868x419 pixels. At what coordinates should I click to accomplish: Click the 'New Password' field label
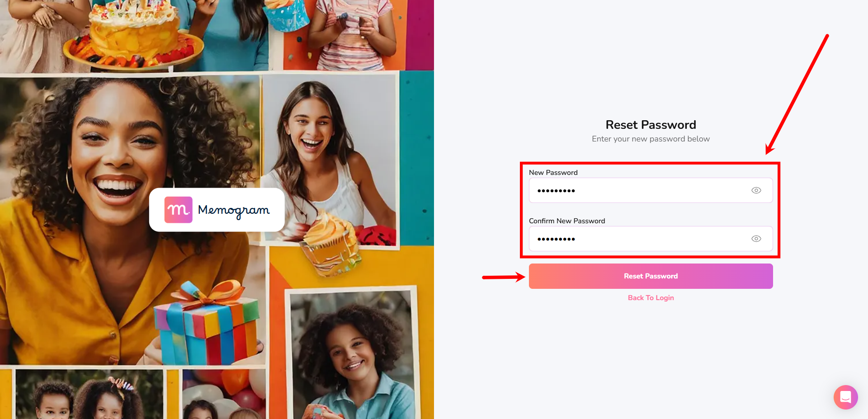(x=553, y=173)
